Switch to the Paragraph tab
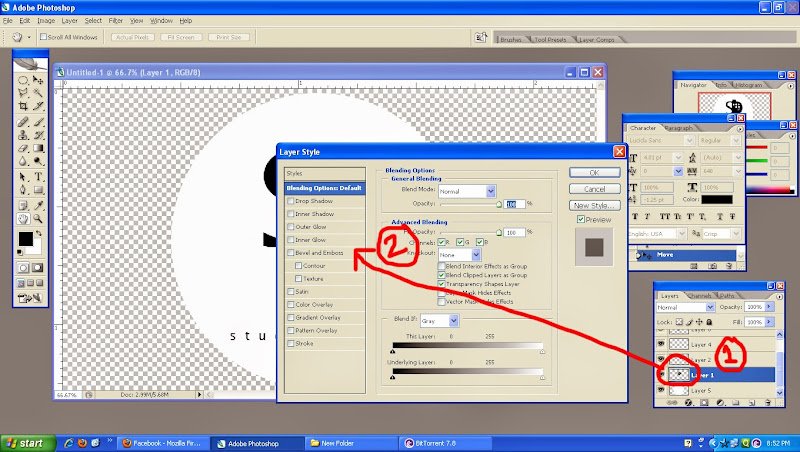Screen dimensions: 800x452 point(679,128)
